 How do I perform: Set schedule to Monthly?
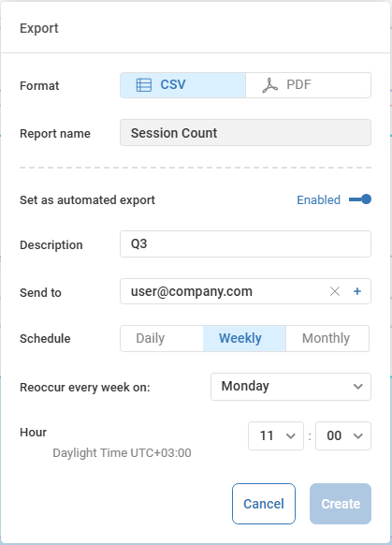(x=327, y=338)
